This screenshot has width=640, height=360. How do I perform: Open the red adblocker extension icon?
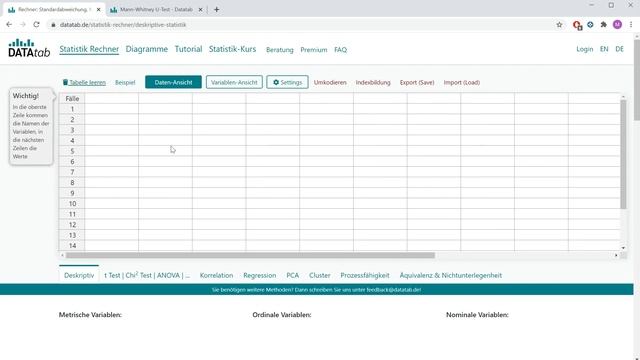pyautogui.click(x=577, y=25)
